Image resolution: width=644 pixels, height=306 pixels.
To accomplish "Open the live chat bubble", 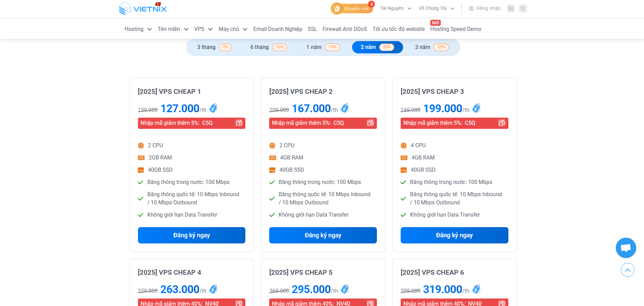I will pos(626,248).
